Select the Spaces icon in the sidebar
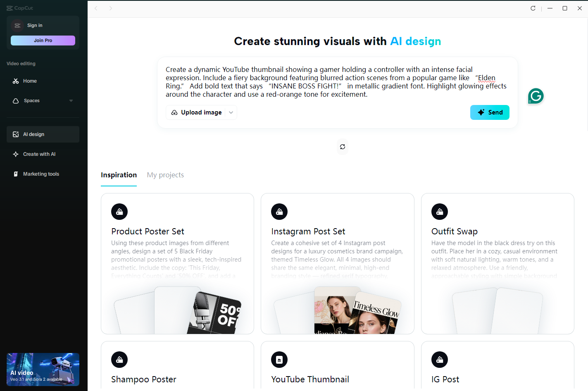The width and height of the screenshot is (588, 391). (x=15, y=100)
